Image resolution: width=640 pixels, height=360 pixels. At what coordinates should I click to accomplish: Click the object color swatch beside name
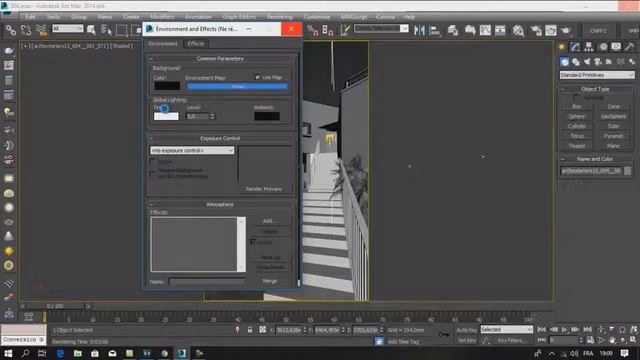[628, 171]
